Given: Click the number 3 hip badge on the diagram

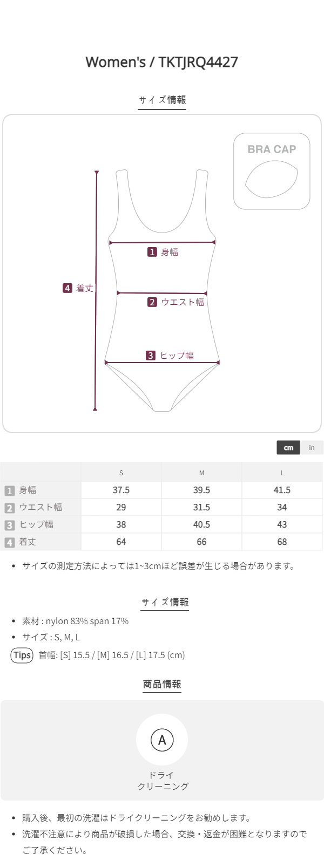Looking at the screenshot, I should pos(151,356).
